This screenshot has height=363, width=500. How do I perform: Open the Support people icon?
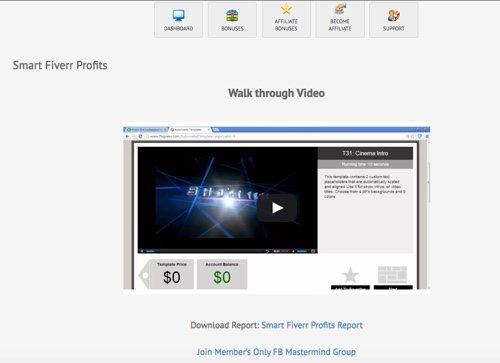point(394,16)
